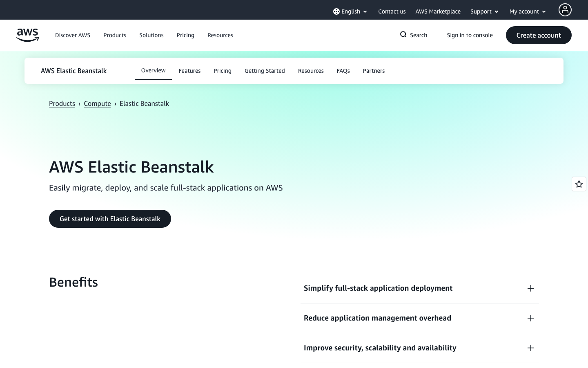Click the Benefits section heading
588x368 pixels.
coord(73,282)
